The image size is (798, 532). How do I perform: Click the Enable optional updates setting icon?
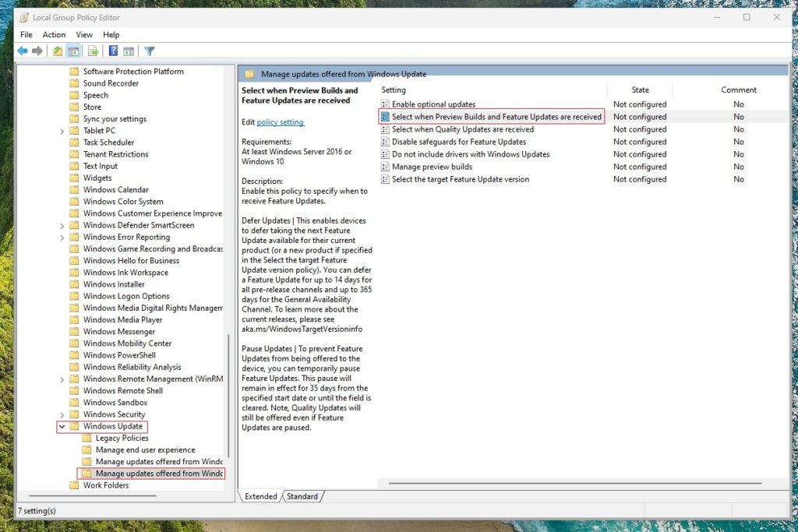(x=383, y=104)
